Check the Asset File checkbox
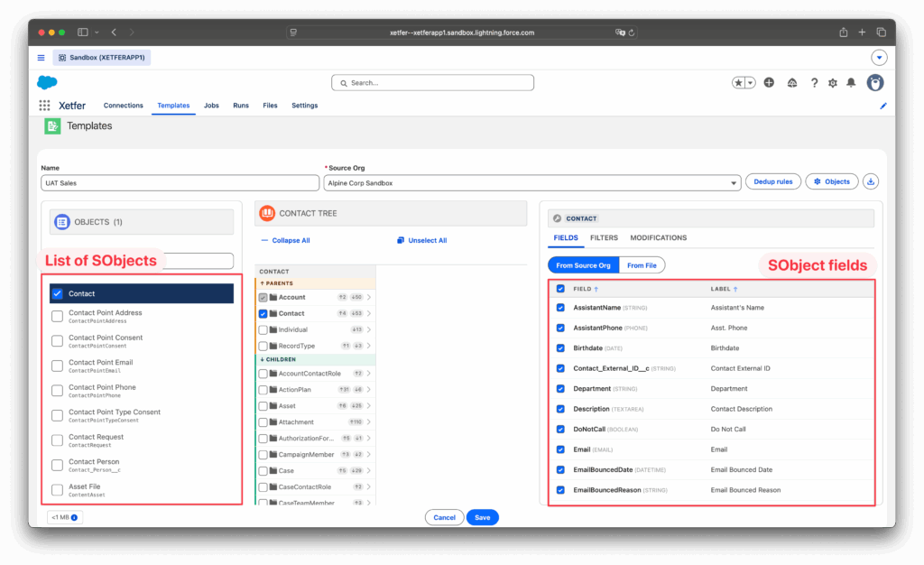This screenshot has width=924, height=565. 57,489
